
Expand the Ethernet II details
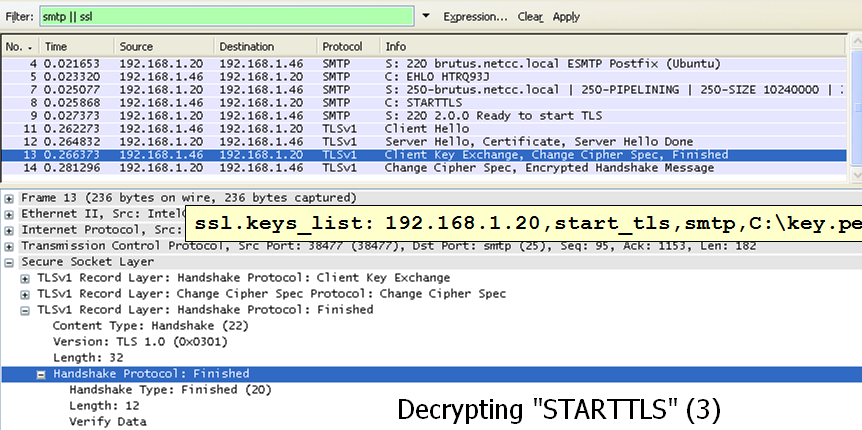10,214
